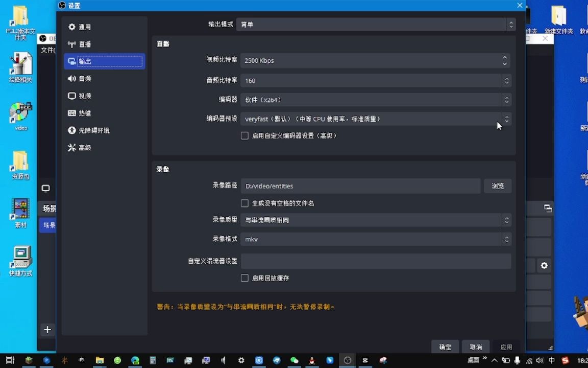Toggle 生成没有空格的文件名 checkbox
The height and width of the screenshot is (368, 588).
click(244, 203)
